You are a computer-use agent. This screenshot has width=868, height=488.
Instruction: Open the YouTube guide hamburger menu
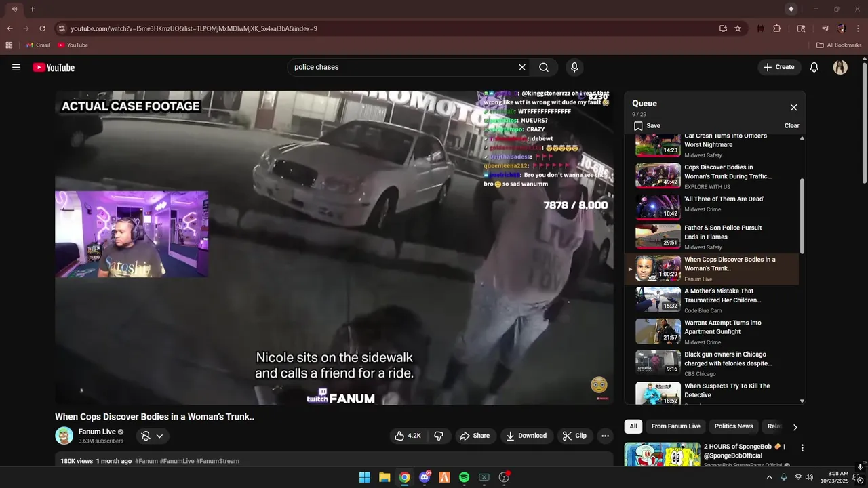(16, 67)
